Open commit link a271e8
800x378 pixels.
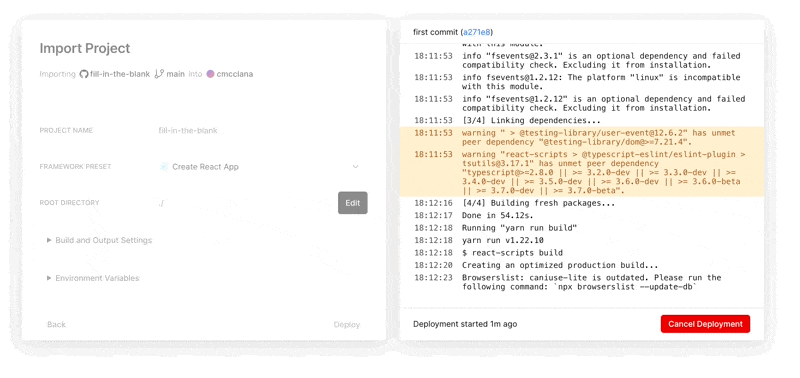click(477, 32)
